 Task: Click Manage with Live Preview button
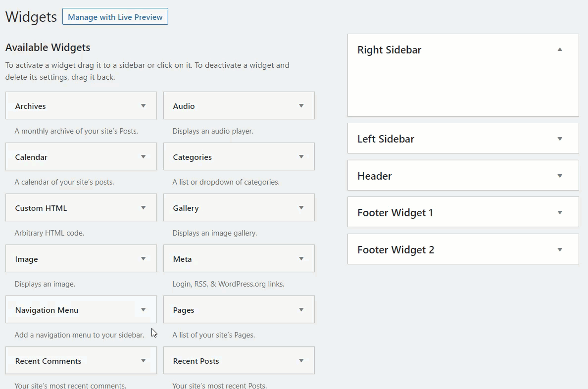(x=115, y=17)
